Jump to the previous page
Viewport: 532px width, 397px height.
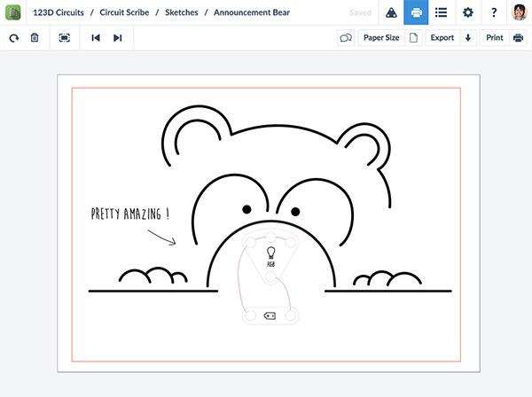coord(96,38)
